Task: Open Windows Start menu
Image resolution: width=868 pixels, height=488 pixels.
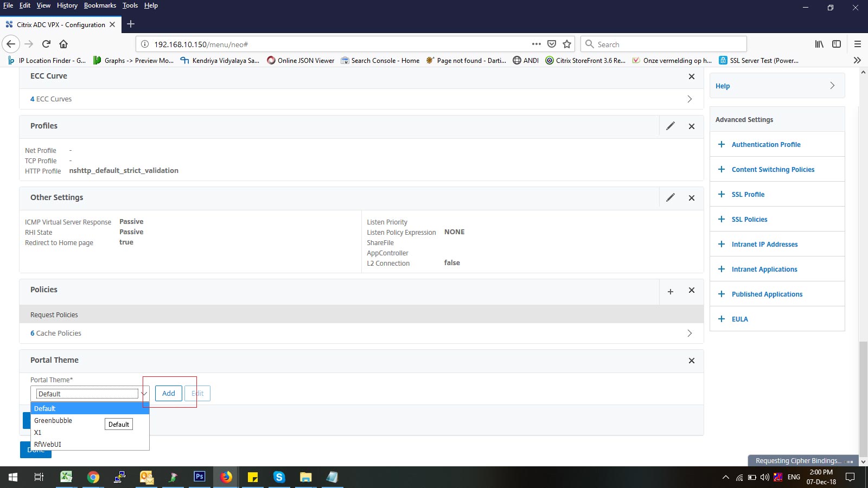Action: [13, 477]
